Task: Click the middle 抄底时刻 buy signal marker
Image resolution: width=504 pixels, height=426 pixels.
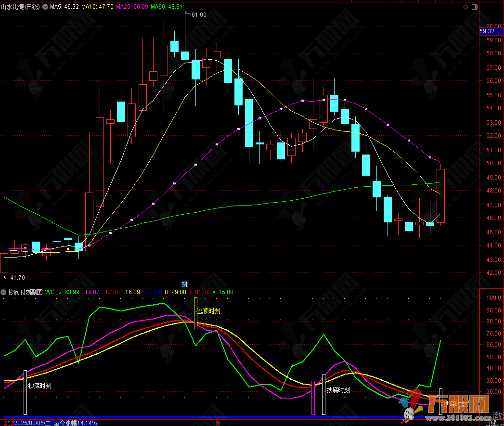Action: point(338,390)
